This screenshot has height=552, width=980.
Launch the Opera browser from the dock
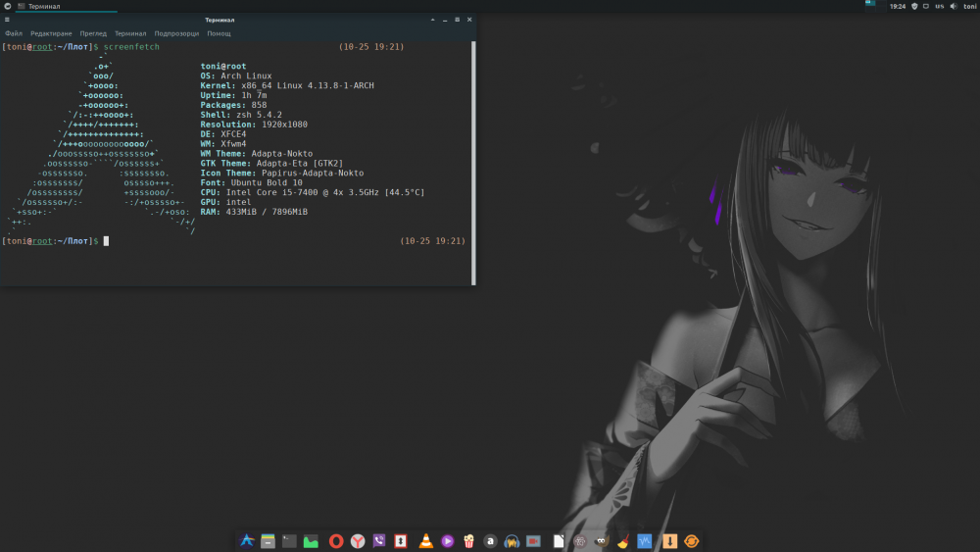click(x=336, y=541)
